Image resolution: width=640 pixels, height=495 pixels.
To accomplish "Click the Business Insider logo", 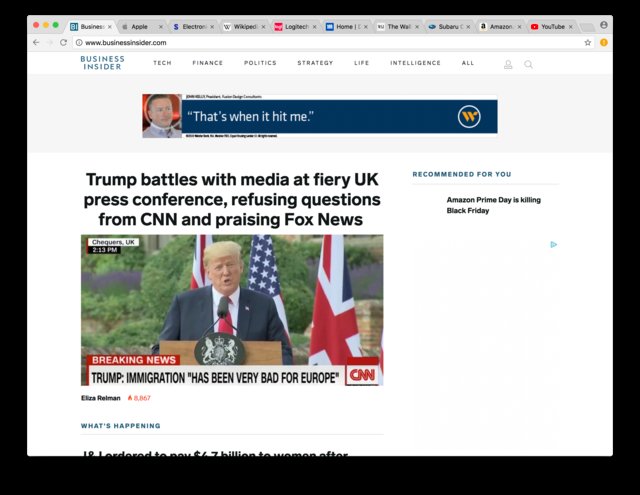I will [x=102, y=63].
